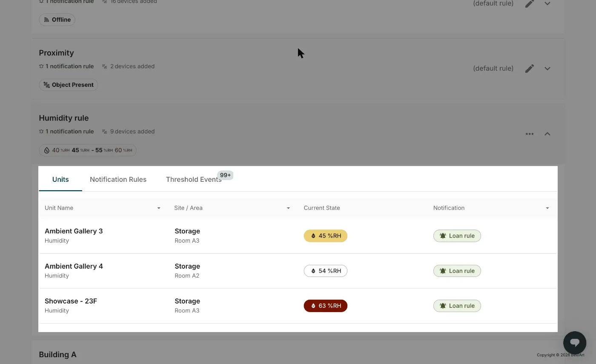Image resolution: width=596 pixels, height=364 pixels.
Task: Click Loan rule button for Ambient Gallery 4
Action: [x=457, y=271]
